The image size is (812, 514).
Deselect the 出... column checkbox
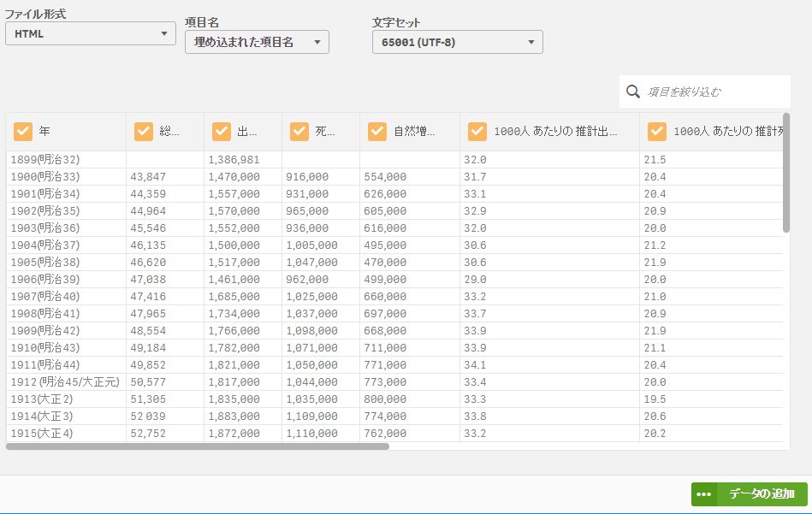[x=222, y=132]
